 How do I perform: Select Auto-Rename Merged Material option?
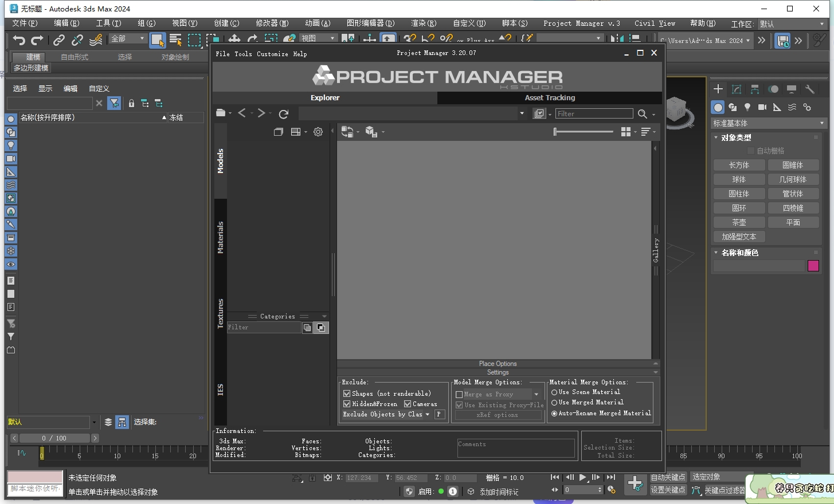click(x=554, y=414)
